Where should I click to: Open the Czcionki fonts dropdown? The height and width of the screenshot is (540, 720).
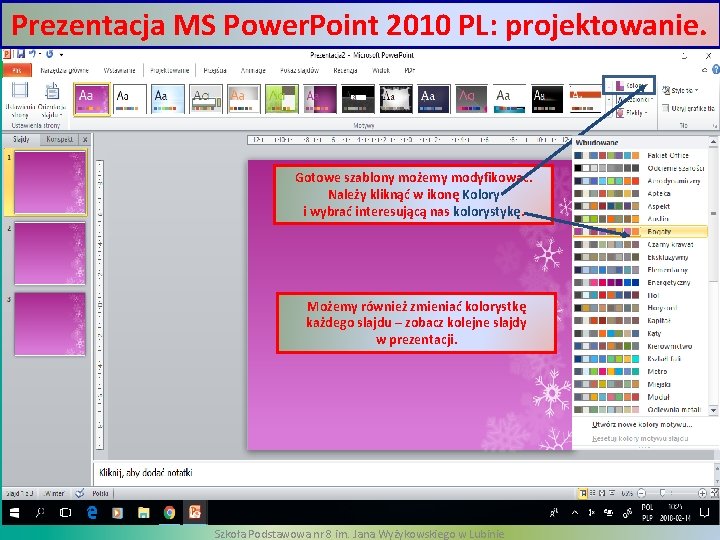634,99
